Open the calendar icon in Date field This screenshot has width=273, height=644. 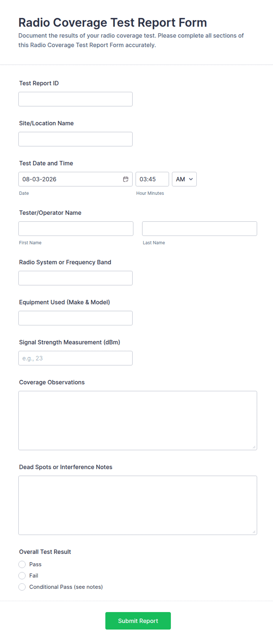point(126,179)
